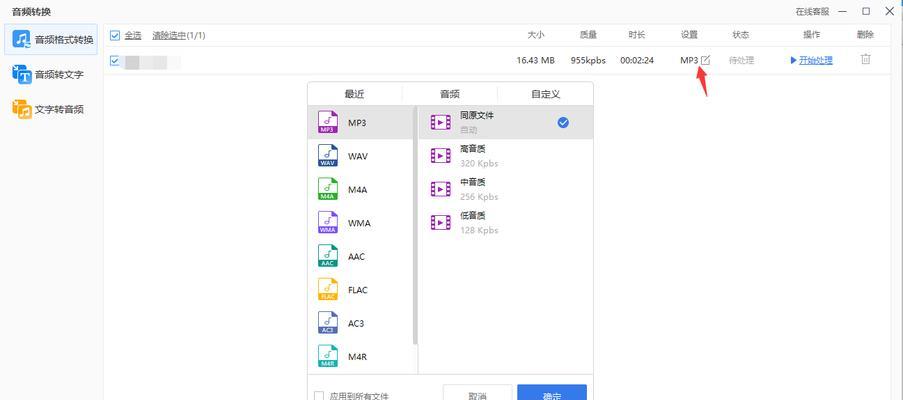
Task: Click the 大小 column header
Action: coord(536,35)
